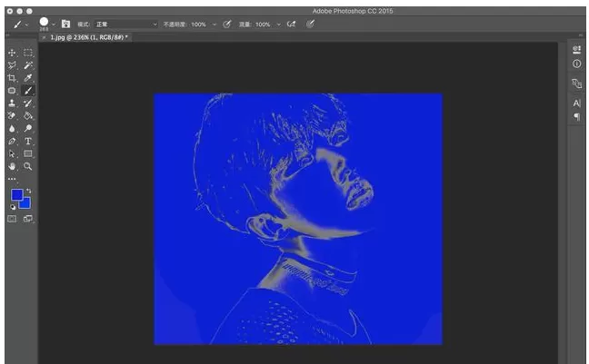
Task: Select the Polygonal Lasso tool
Action: click(x=12, y=65)
